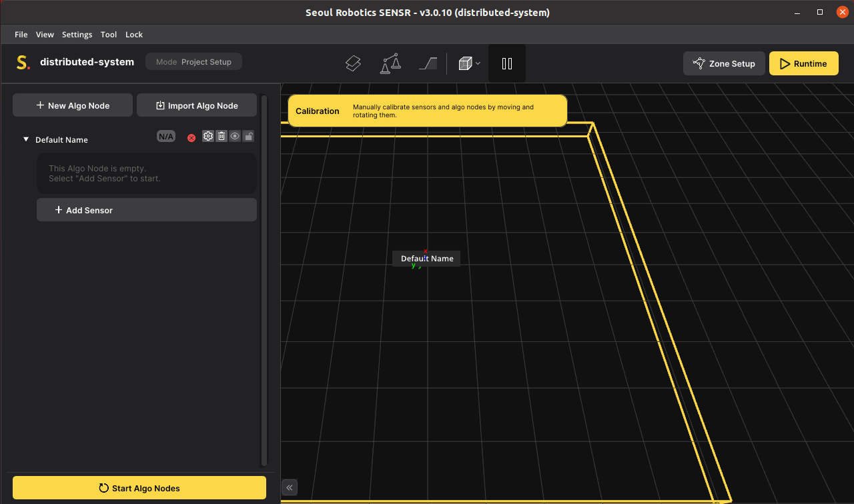Viewport: 854px width, 504px height.
Task: Toggle Default Name node lock icon
Action: [248, 136]
